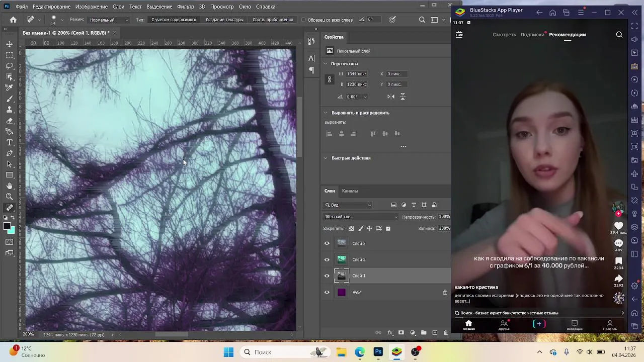
Task: Click the Photoshop Home icon
Action: [x=13, y=20]
